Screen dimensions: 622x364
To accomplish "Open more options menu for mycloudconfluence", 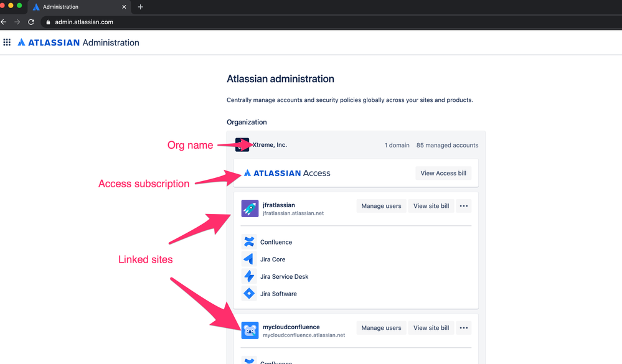I will click(x=464, y=327).
